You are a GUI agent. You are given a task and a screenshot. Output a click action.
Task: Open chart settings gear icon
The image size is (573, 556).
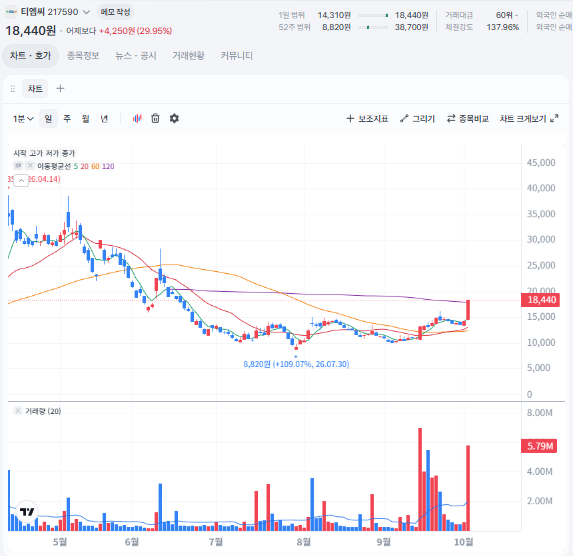coord(174,118)
